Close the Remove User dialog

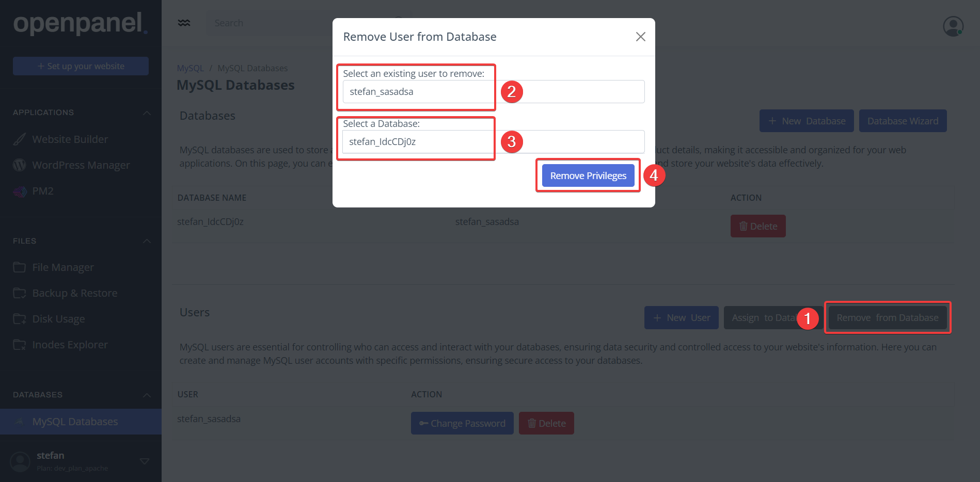tap(640, 37)
